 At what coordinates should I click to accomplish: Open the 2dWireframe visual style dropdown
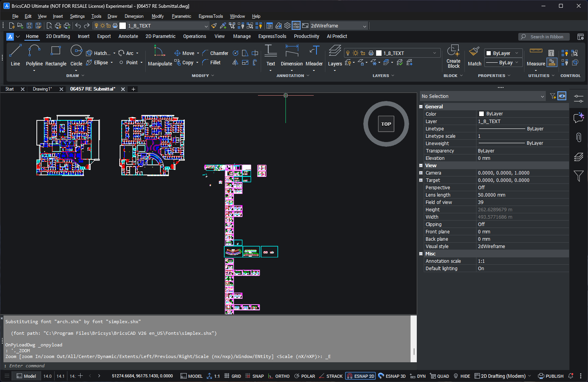coord(338,26)
